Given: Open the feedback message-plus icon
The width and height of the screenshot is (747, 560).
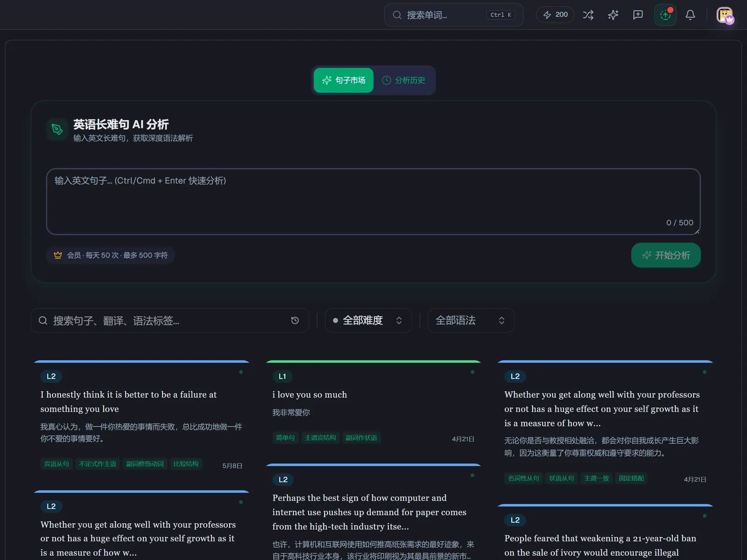Looking at the screenshot, I should click(x=638, y=15).
